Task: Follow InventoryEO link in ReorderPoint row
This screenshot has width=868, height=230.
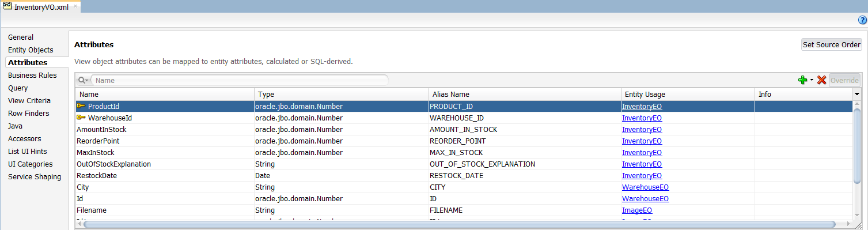Action: point(642,141)
